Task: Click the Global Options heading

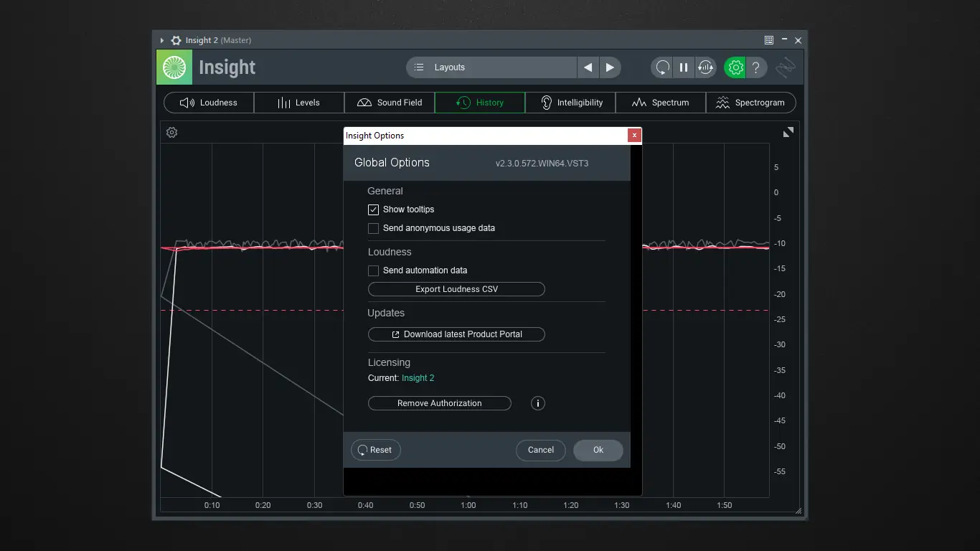Action: point(392,163)
